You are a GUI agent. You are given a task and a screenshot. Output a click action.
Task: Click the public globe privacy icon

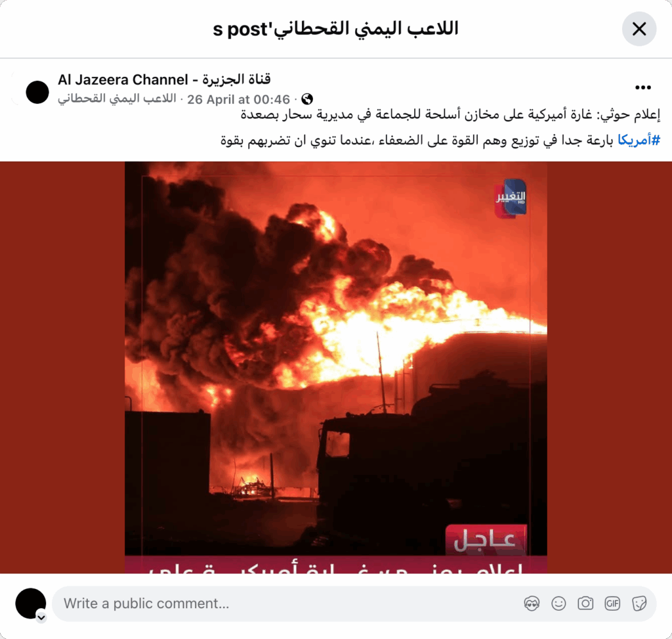(307, 99)
